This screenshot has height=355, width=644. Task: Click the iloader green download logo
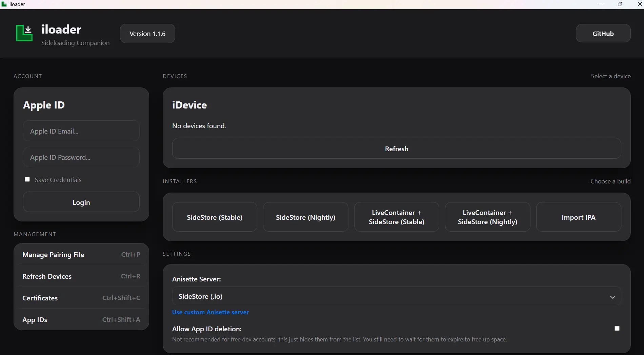[24, 33]
